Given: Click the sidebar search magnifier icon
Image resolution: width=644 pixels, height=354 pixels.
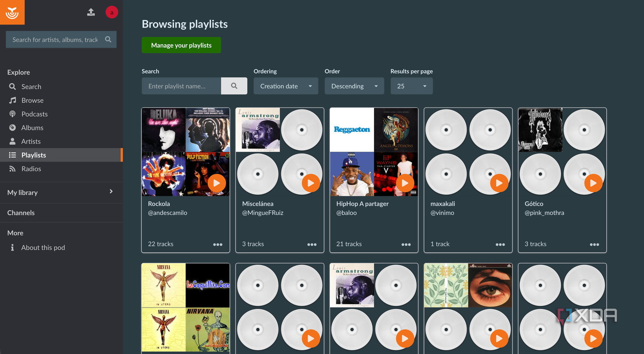Looking at the screenshot, I should pos(108,40).
